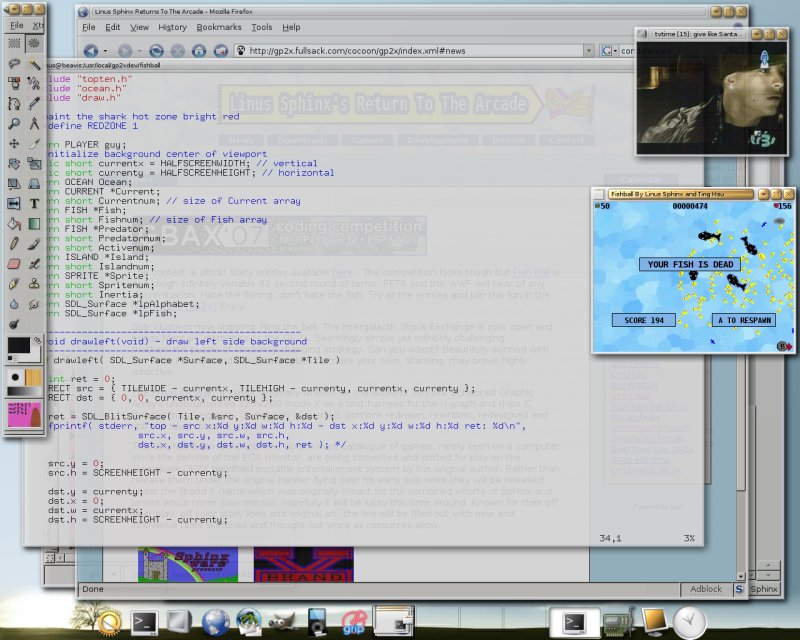Select the Color Picker eyedropper tool
The image size is (800, 640).
pos(34,105)
